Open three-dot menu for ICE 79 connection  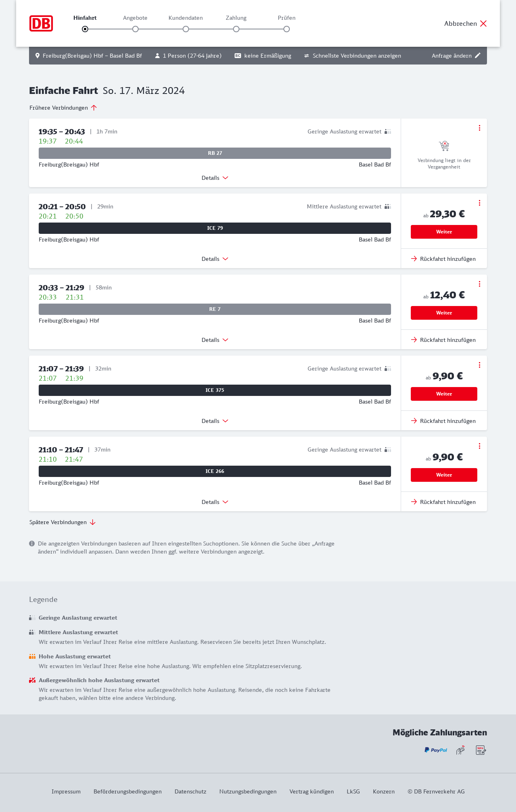479,203
